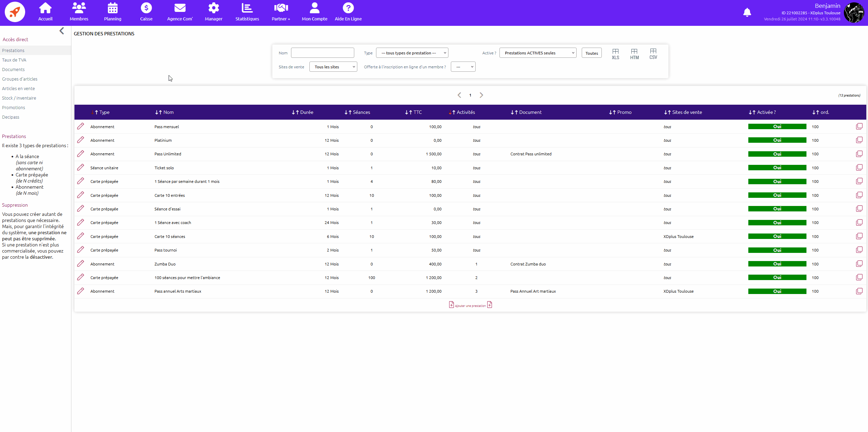Open the rocket logo home icon

point(15,12)
